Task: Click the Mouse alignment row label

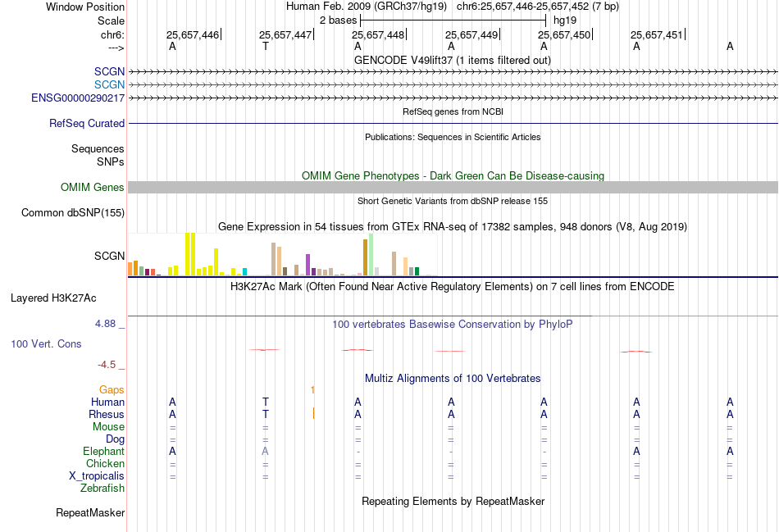Action: point(108,427)
